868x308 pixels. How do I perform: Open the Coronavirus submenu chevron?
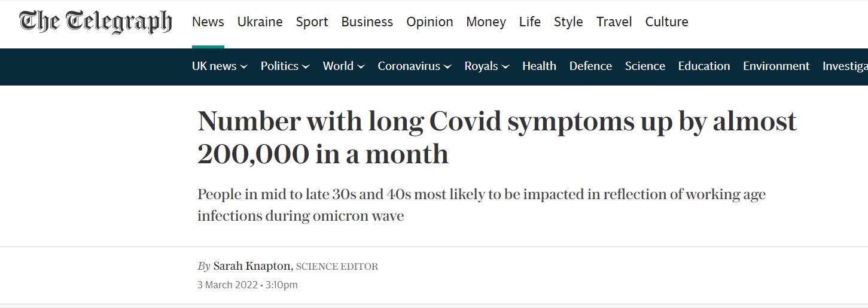[447, 67]
